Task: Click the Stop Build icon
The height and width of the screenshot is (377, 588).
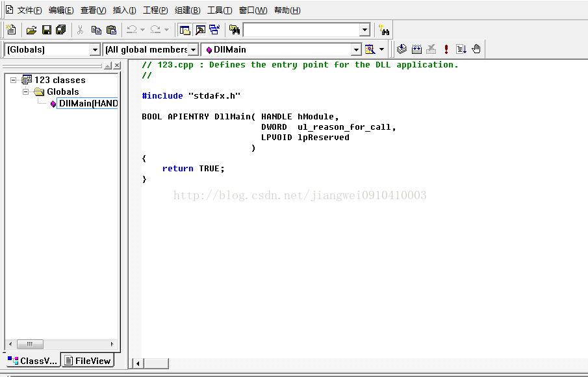Action: pos(431,49)
